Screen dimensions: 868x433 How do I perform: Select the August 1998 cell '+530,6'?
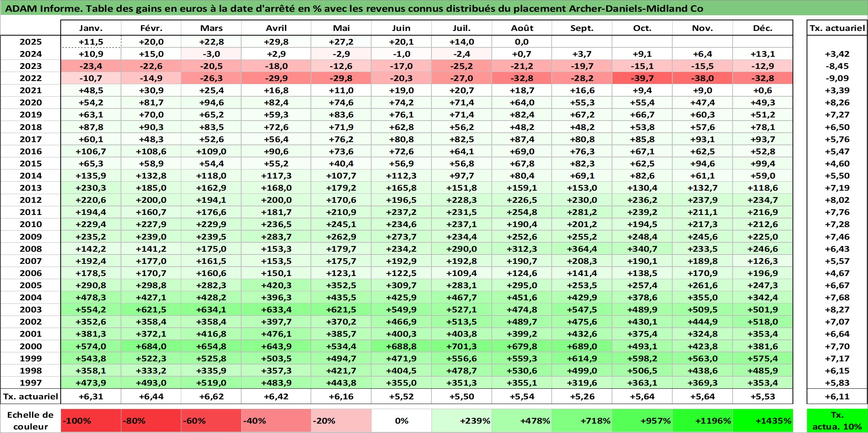pyautogui.click(x=522, y=371)
